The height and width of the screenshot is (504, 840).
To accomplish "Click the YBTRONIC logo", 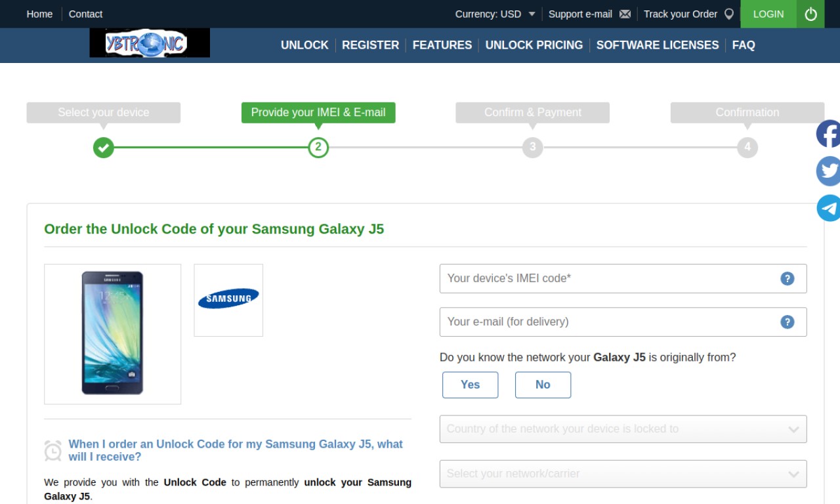I will click(150, 43).
